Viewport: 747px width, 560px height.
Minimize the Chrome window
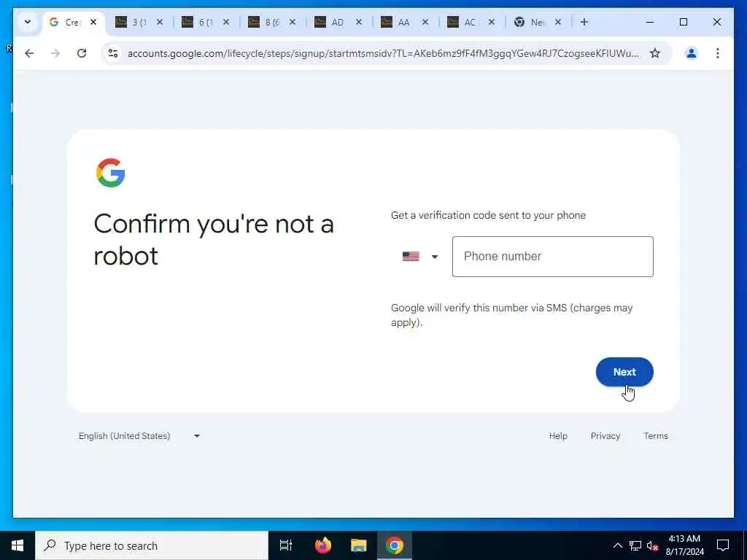pyautogui.click(x=650, y=22)
